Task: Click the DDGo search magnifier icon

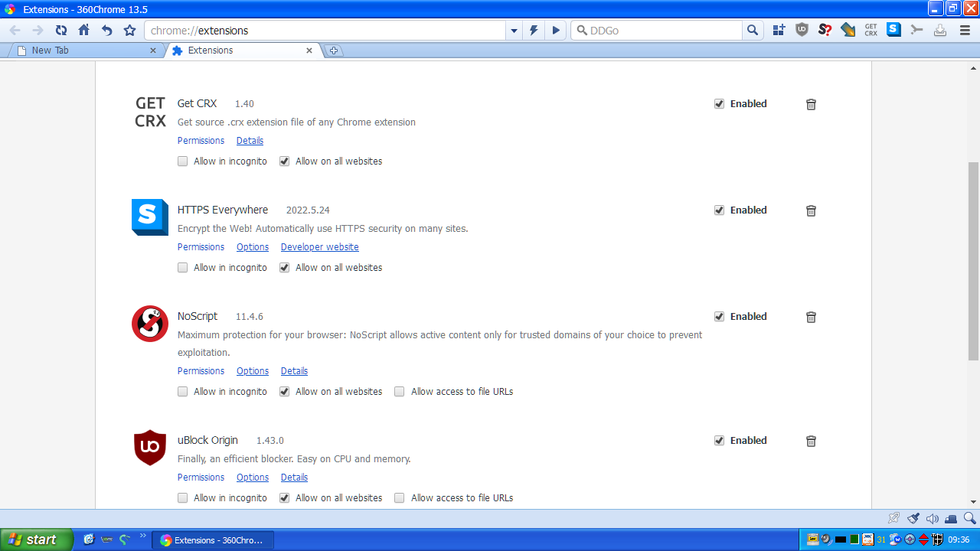Action: pyautogui.click(x=753, y=30)
